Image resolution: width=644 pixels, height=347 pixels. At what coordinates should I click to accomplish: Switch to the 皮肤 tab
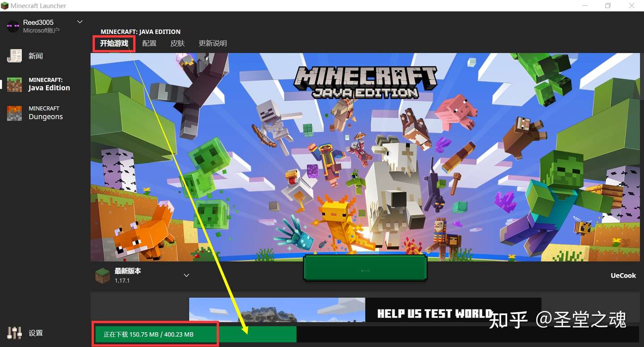tap(178, 43)
